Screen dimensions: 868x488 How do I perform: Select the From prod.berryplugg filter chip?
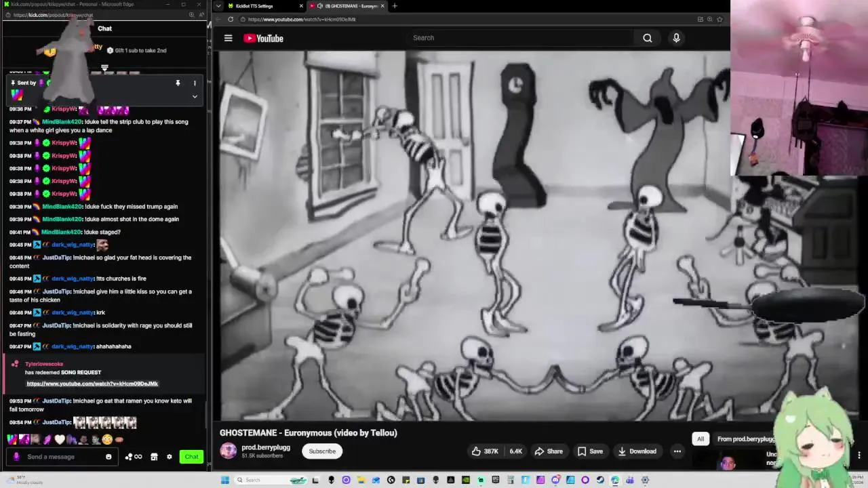coord(747,439)
